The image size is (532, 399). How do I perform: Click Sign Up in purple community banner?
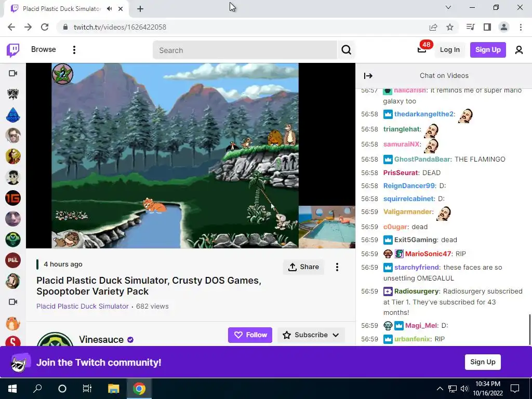[x=483, y=362]
